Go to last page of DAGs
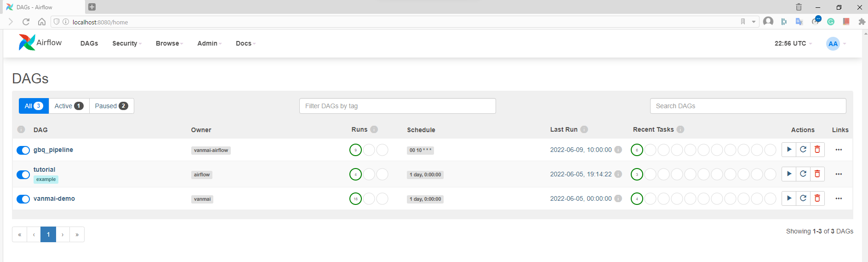 point(77,234)
